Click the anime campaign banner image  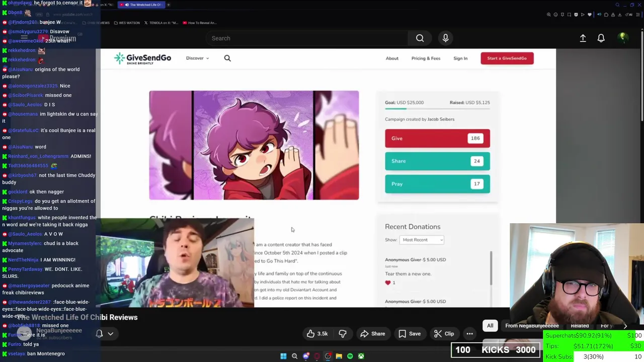(254, 145)
